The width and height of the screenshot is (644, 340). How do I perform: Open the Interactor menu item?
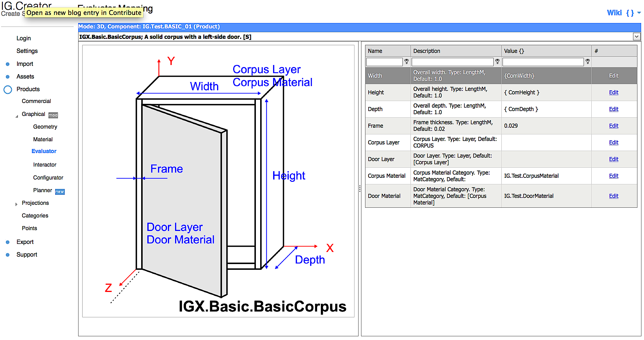[45, 165]
